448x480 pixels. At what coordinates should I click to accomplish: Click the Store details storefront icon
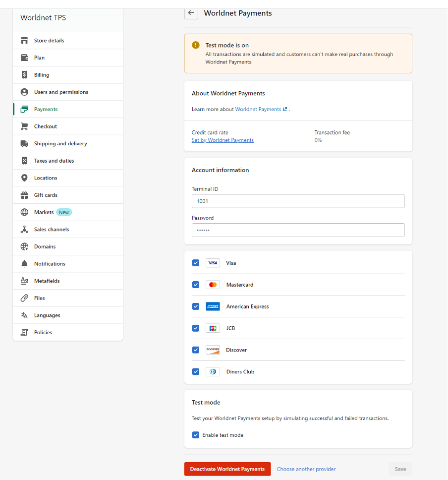pyautogui.click(x=24, y=40)
